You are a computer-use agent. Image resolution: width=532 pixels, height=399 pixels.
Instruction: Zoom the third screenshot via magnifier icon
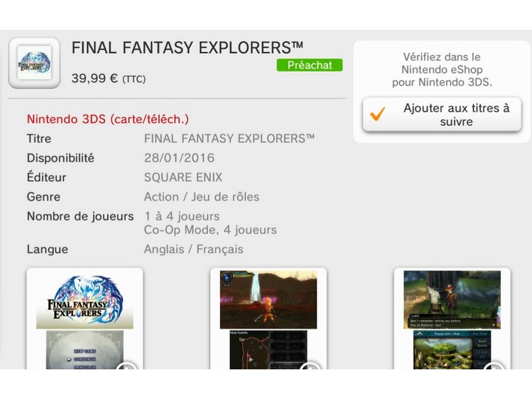pos(494,366)
